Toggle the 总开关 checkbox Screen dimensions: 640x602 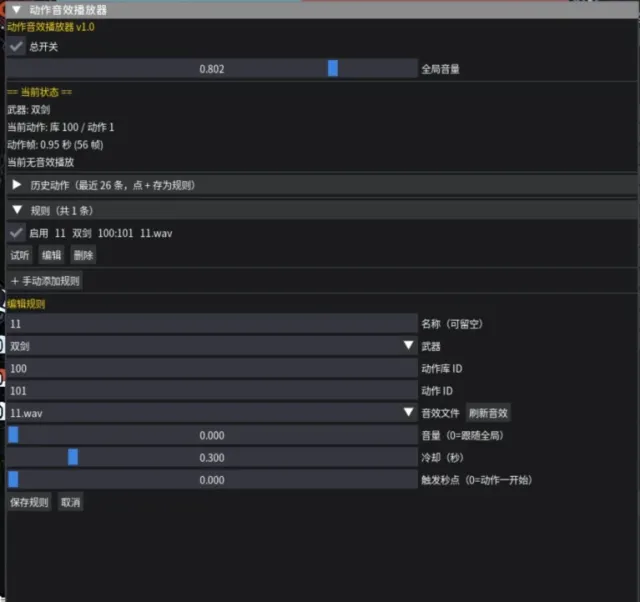(x=16, y=46)
